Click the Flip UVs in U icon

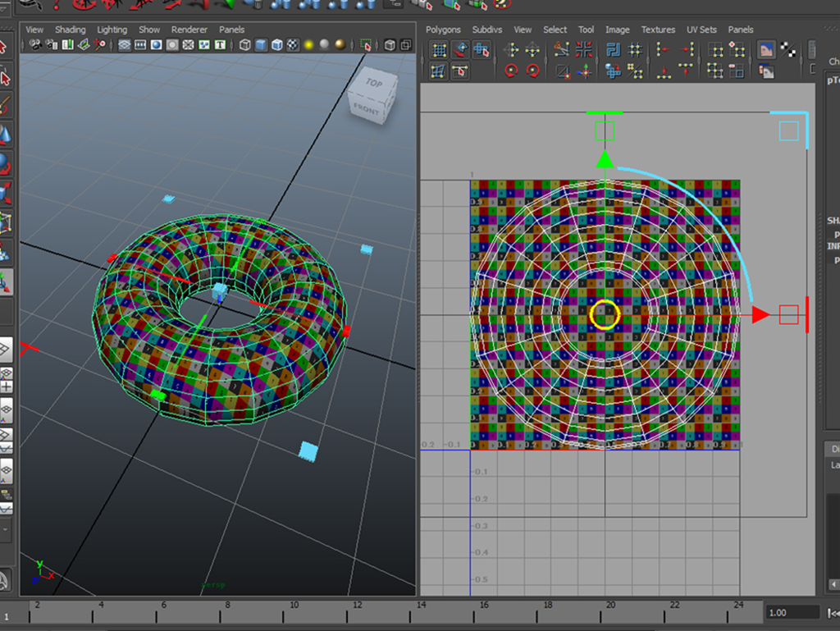tap(510, 51)
